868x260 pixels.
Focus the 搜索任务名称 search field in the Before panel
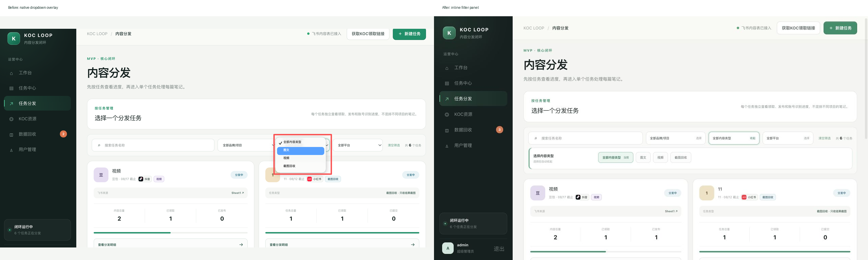(x=153, y=145)
